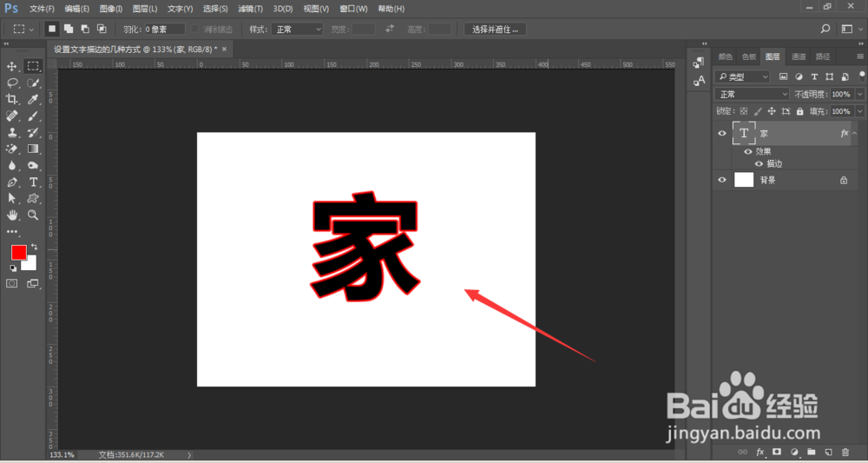Select the Zoom tool
The width and height of the screenshot is (868, 463).
tap(33, 215)
